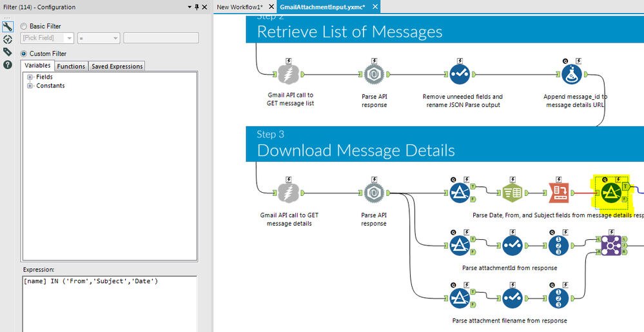Open the Help question mark icon

coord(7,64)
